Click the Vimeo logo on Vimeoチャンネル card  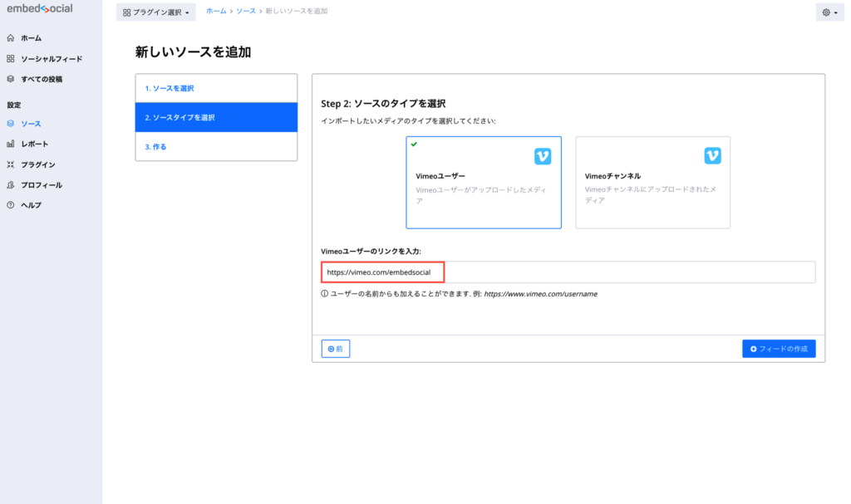tap(712, 156)
